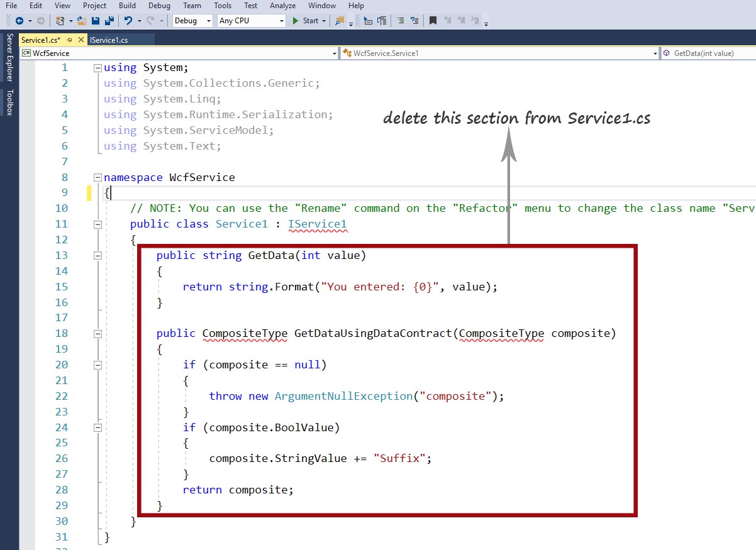Click the GetDataUsingDataContract method name
The width and height of the screenshot is (756, 550).
[373, 333]
